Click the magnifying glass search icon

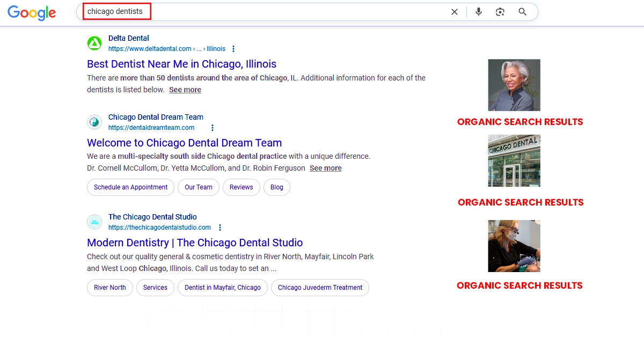pos(523,12)
